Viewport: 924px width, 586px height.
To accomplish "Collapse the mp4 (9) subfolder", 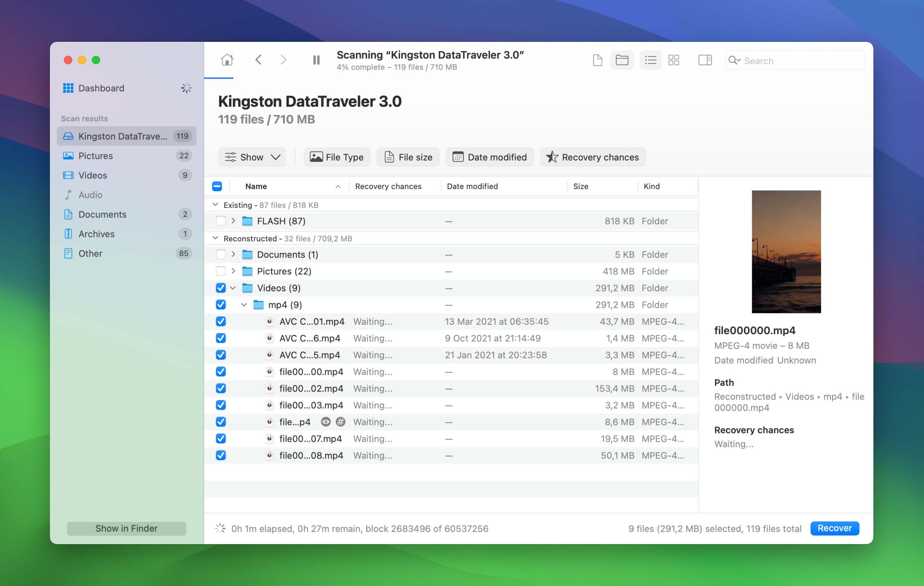I will click(244, 305).
